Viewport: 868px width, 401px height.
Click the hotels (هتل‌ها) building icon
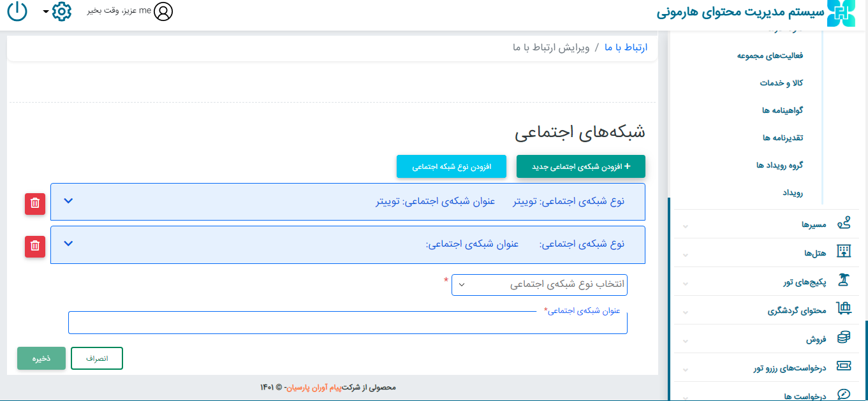843,252
